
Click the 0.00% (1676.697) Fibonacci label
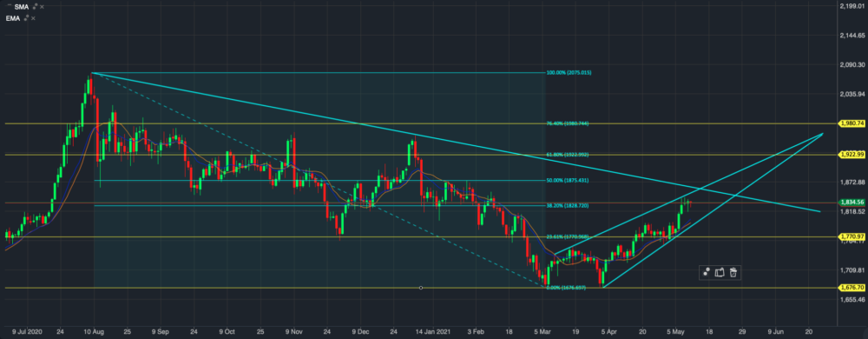click(567, 288)
